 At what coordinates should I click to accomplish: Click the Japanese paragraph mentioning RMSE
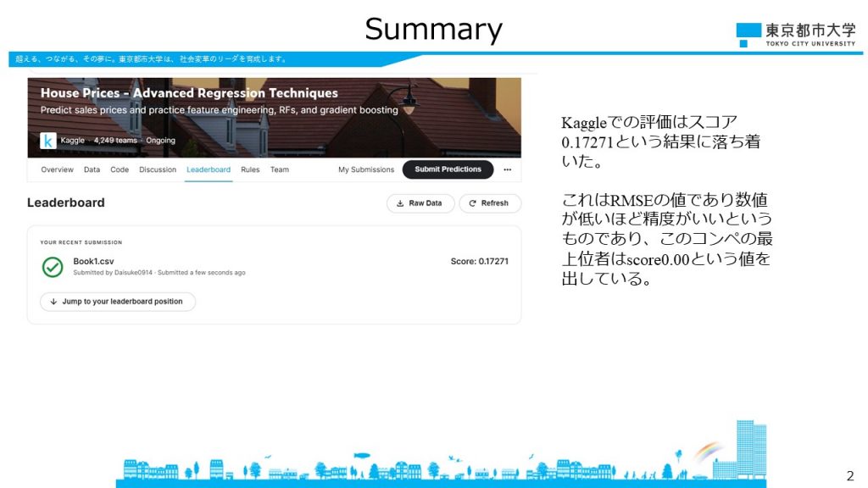click(x=667, y=238)
